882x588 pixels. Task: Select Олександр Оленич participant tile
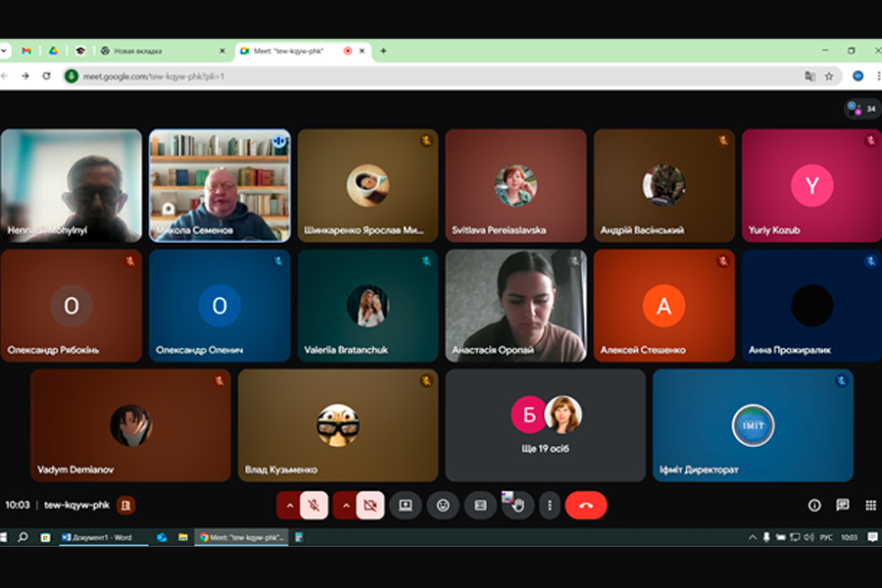(x=220, y=306)
